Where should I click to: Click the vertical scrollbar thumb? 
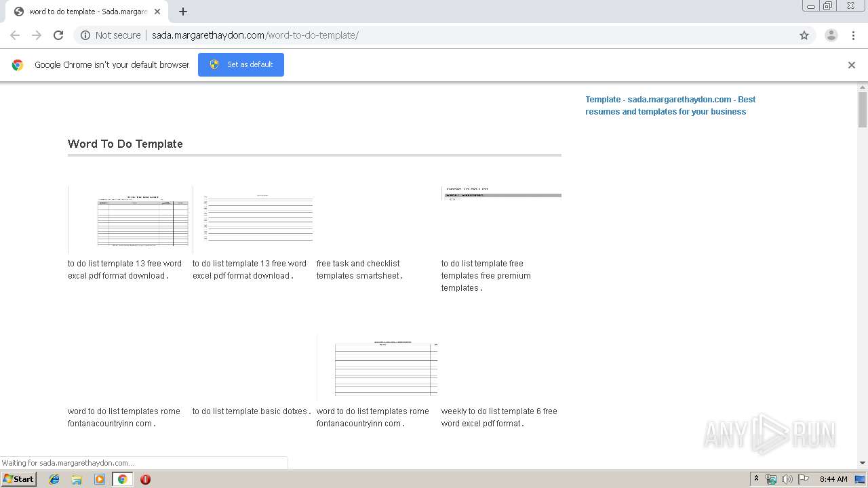click(x=863, y=110)
